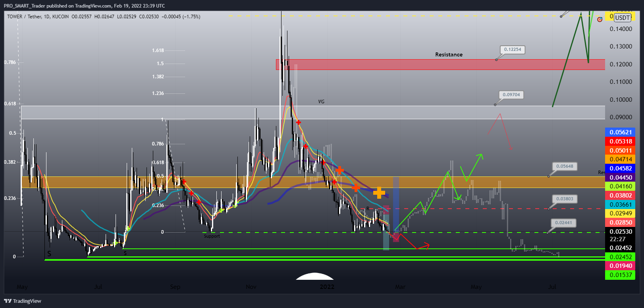
Task: Click the 0.11000 axis price
Action: point(621,82)
